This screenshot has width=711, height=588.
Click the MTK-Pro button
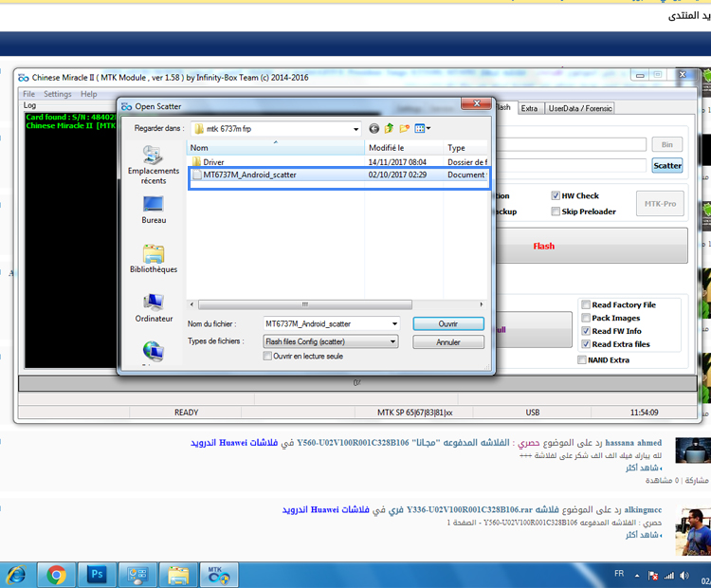click(x=660, y=204)
